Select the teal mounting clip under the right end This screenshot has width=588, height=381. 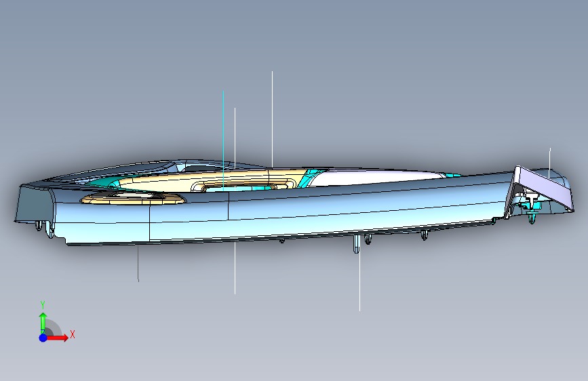[532, 218]
